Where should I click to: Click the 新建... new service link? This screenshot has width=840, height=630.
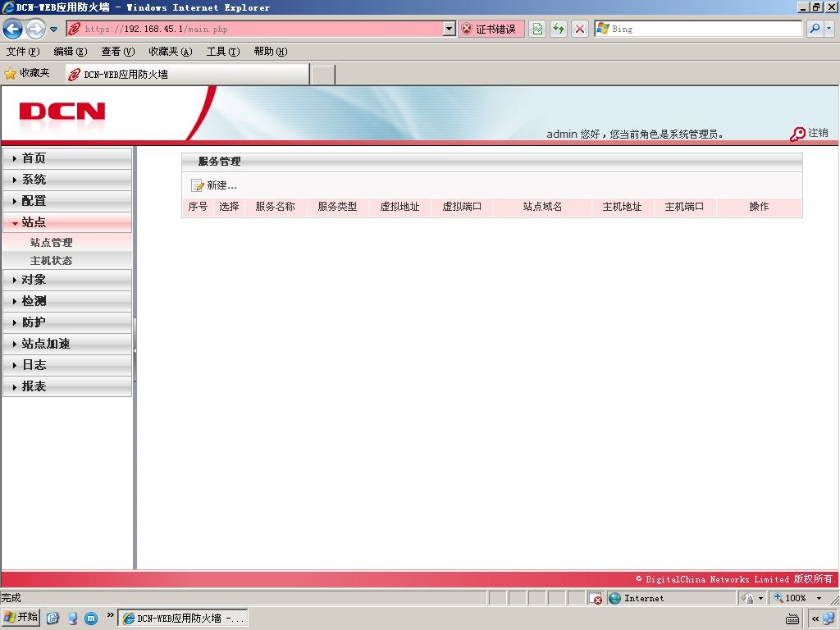221,185
